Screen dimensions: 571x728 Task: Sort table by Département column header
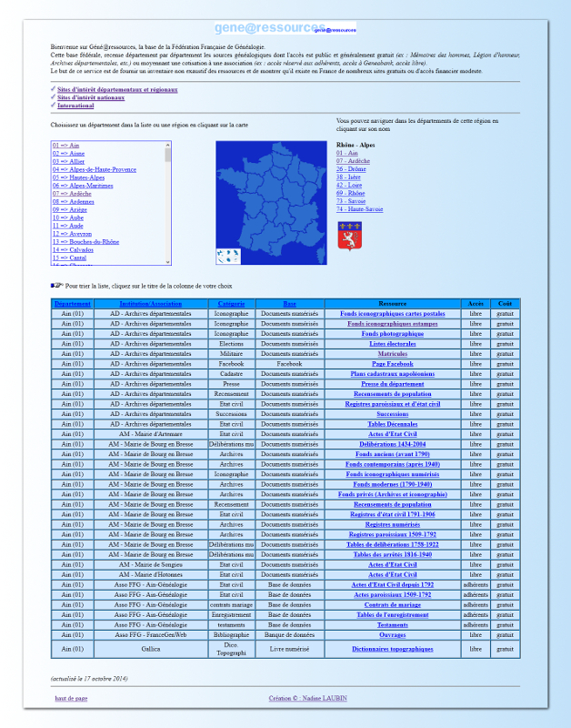pos(73,304)
